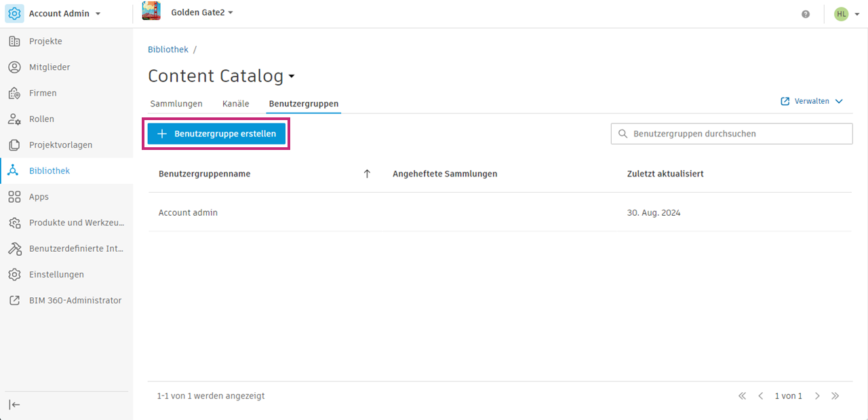Screen dimensions: 868x420
Task: Click the Account Admin gear icon
Action: (14, 14)
